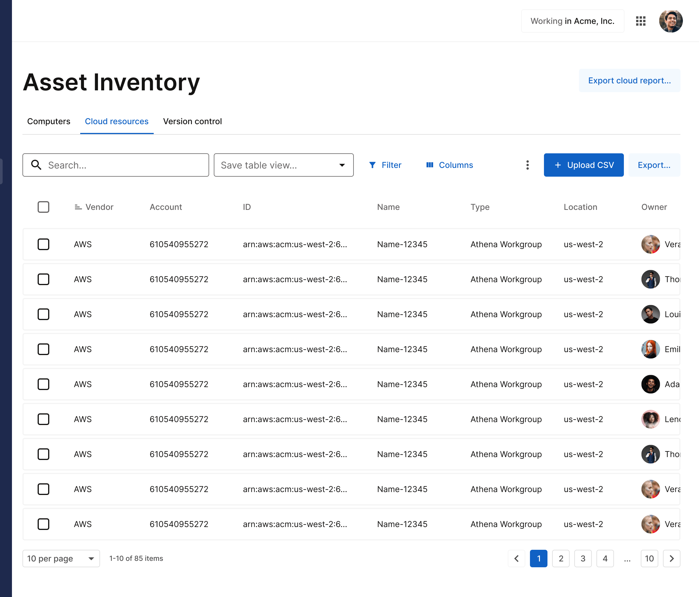Go to next page arrow

671,559
